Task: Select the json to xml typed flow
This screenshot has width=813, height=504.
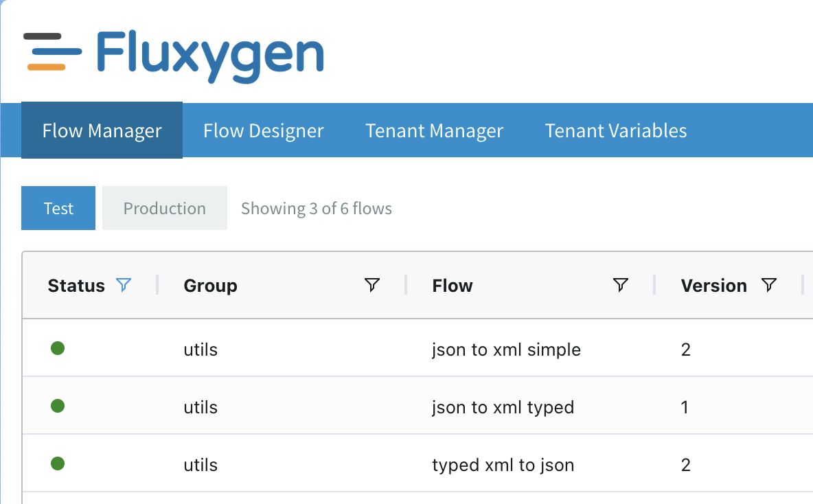Action: click(503, 407)
